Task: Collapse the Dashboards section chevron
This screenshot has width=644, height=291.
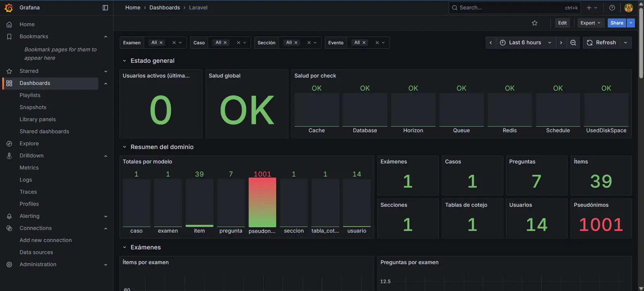Action: (x=105, y=83)
